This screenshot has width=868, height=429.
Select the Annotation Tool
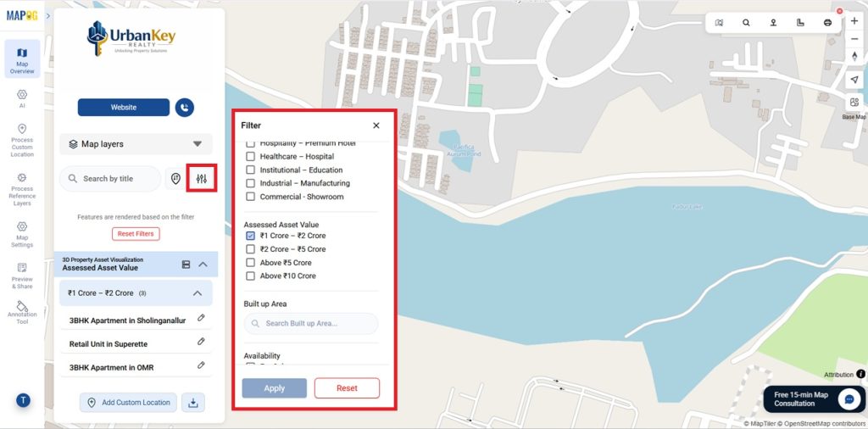coord(22,313)
